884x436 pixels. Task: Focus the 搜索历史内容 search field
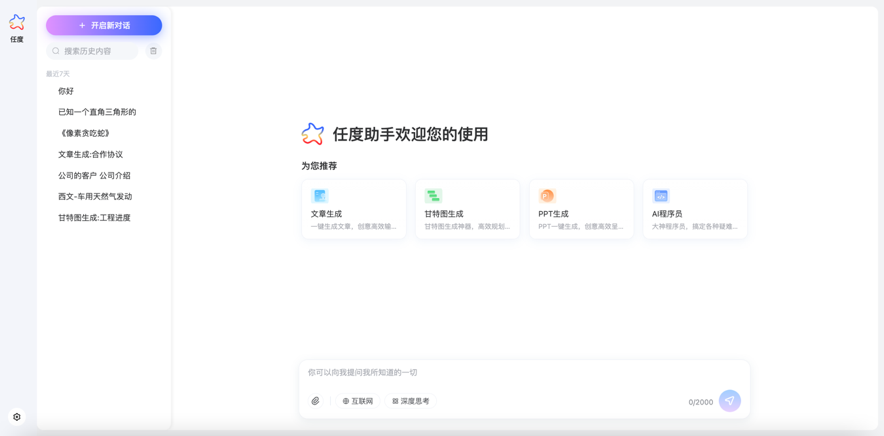(95, 51)
